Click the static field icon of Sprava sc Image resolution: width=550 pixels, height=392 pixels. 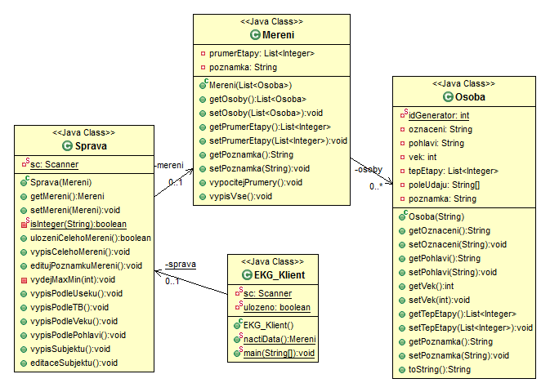[x=25, y=163]
